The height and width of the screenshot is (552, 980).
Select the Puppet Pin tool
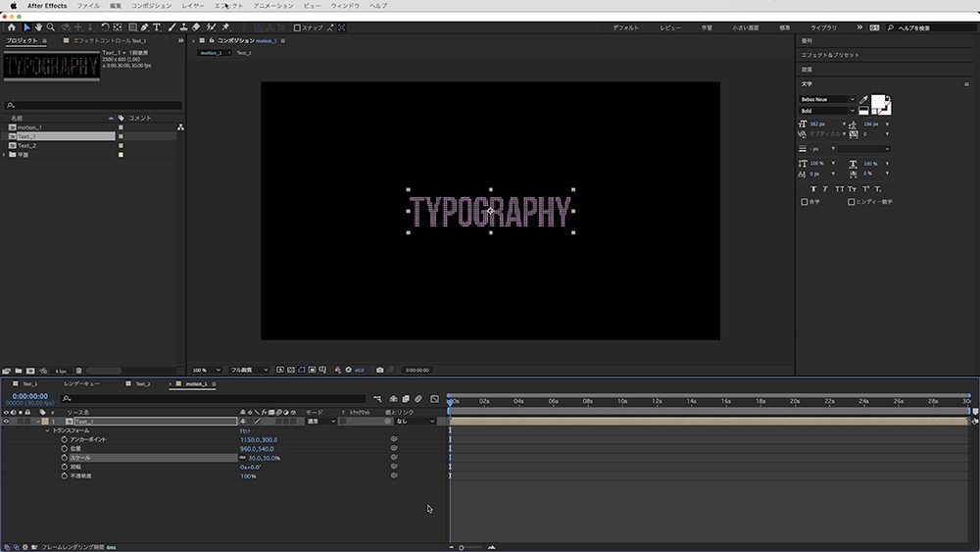pyautogui.click(x=225, y=27)
